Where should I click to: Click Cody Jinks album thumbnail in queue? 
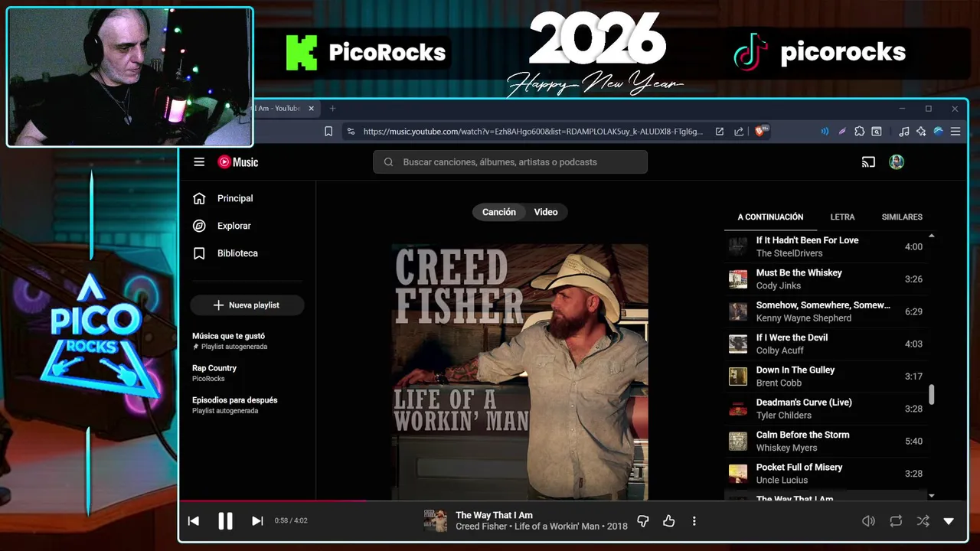(738, 279)
